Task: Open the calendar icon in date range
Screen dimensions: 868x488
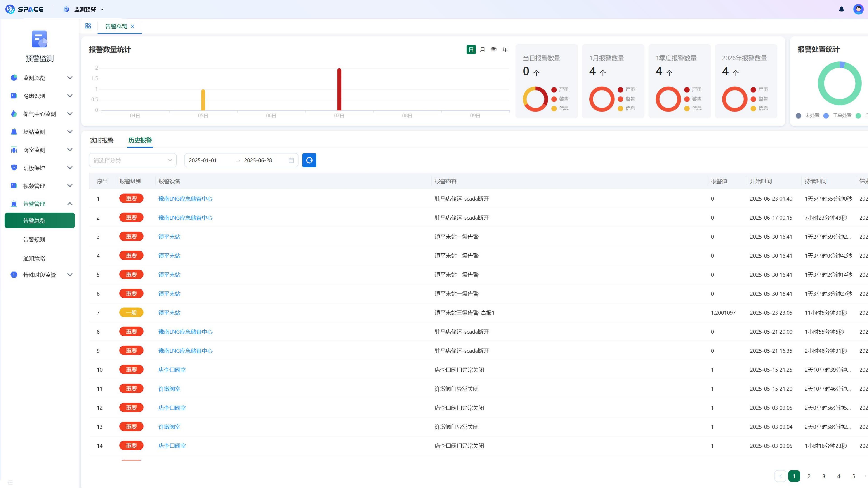Action: (291, 160)
